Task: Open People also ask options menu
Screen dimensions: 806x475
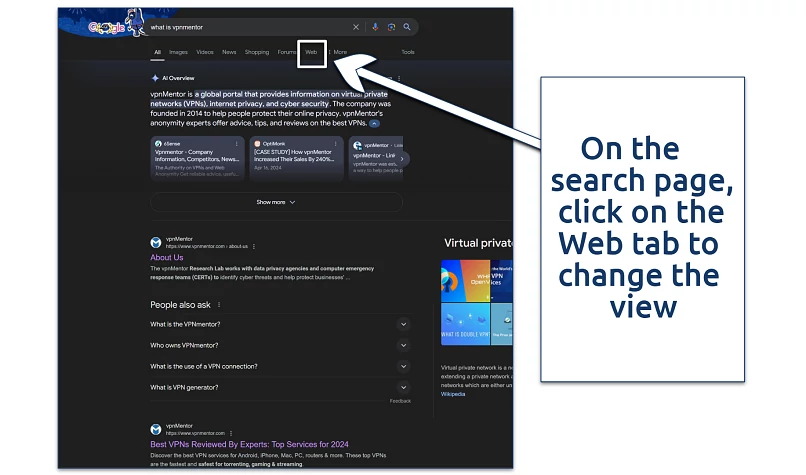Action: tap(219, 305)
